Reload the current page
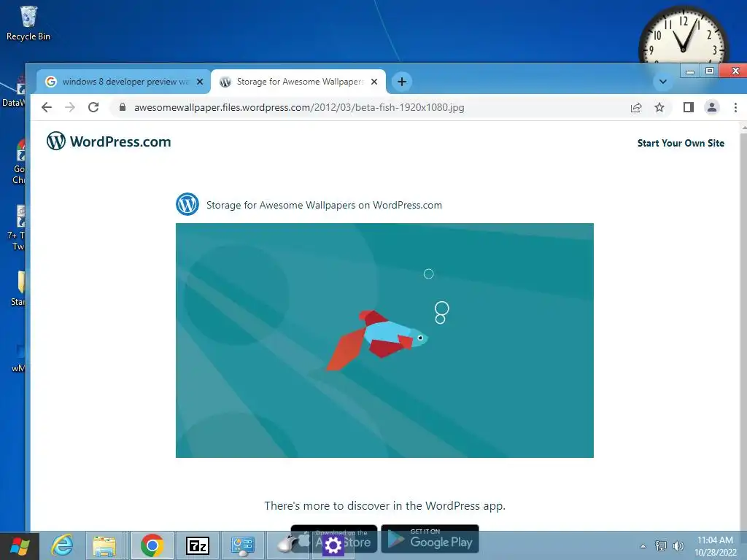This screenshot has width=747, height=560. point(93,107)
